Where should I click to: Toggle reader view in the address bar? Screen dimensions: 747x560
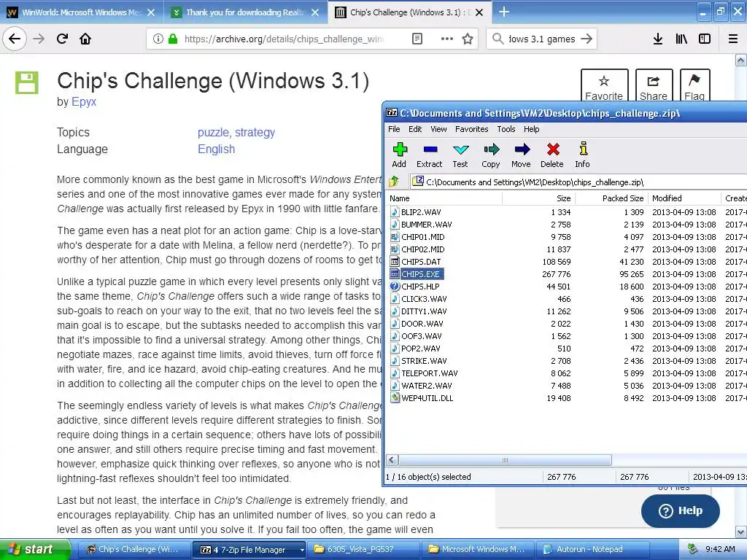(x=417, y=39)
